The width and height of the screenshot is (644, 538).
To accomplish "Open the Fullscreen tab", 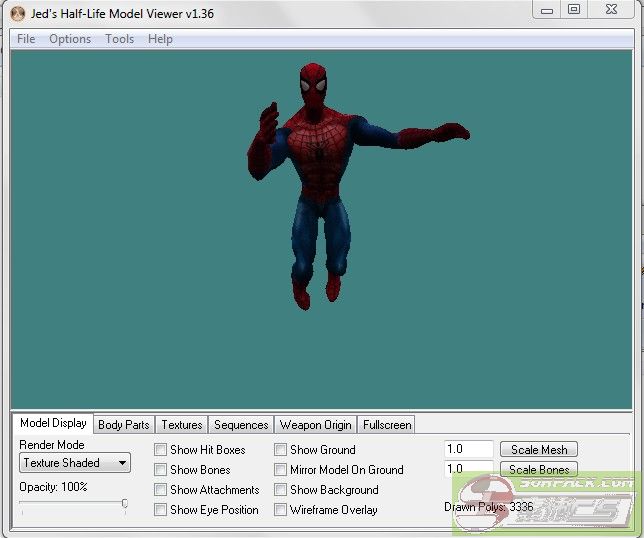I will click(387, 425).
